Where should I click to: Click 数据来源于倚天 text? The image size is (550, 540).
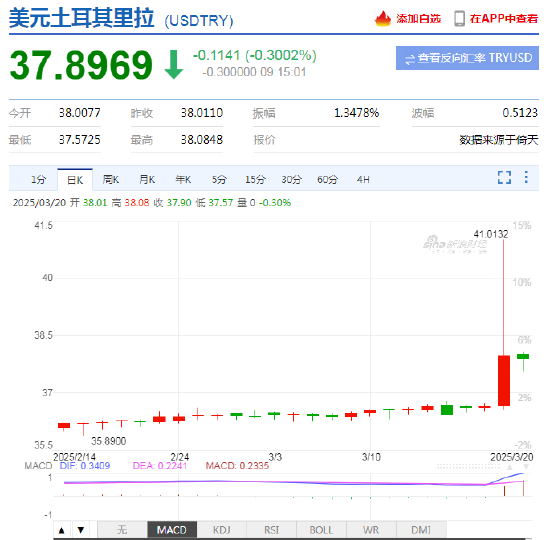(498, 140)
